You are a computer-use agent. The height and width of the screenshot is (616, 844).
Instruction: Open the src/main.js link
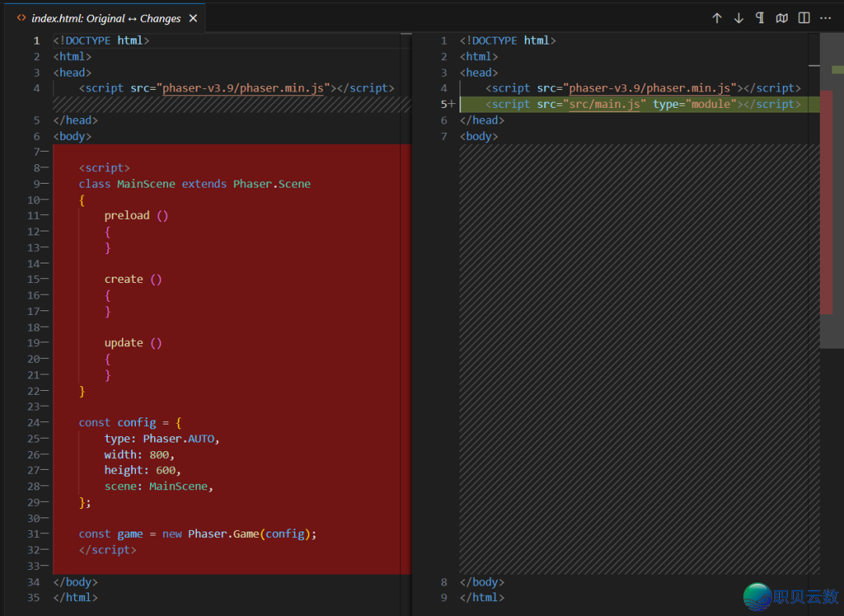coord(604,105)
